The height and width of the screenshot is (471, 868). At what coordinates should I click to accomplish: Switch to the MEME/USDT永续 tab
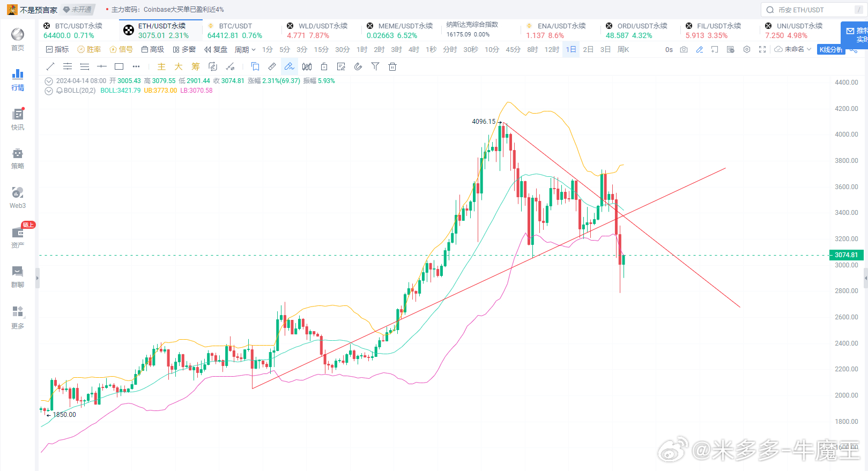point(400,31)
